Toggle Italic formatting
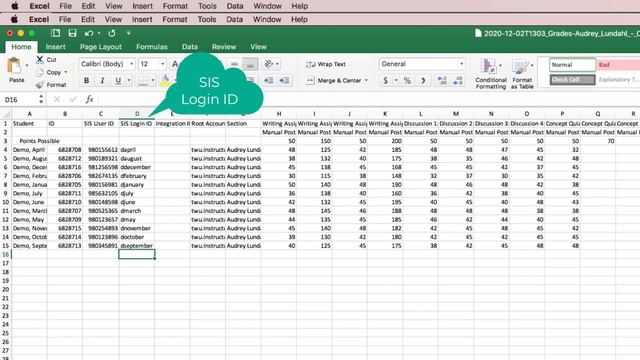Screen dimensions: 640x360 click(102, 81)
